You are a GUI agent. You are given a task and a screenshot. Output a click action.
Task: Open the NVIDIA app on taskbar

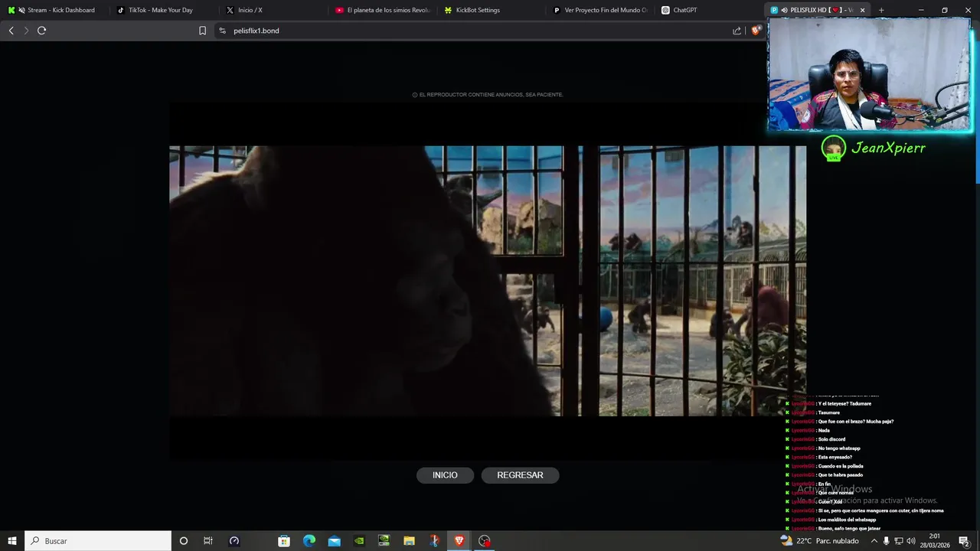(359, 541)
